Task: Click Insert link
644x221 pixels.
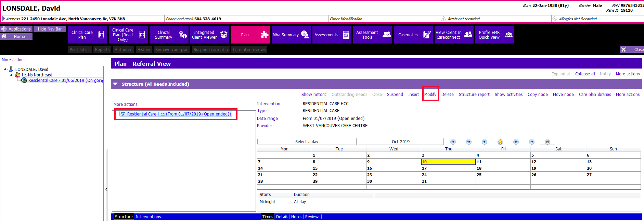Action: (414, 95)
